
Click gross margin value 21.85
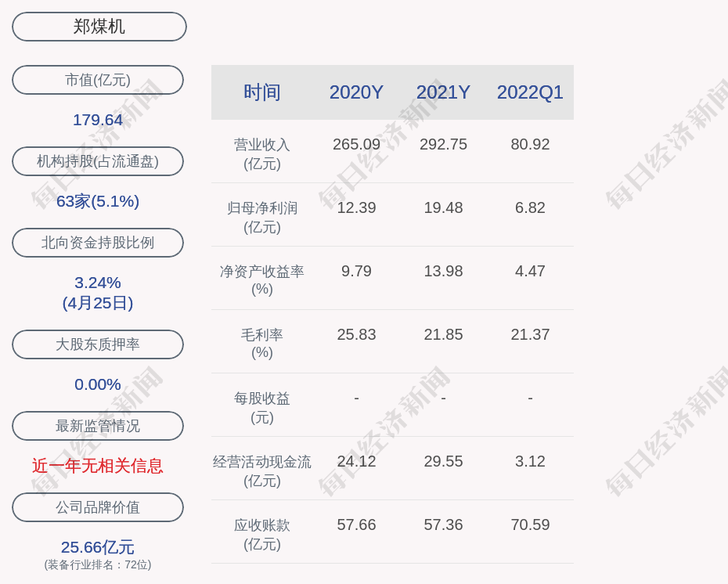[x=443, y=335]
